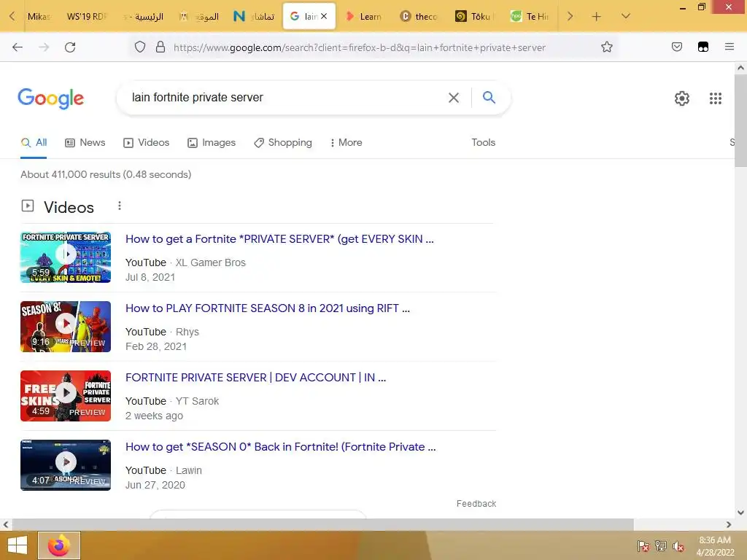
Task: Play the XL Gamer Bros video thumbnail
Action: click(x=66, y=257)
